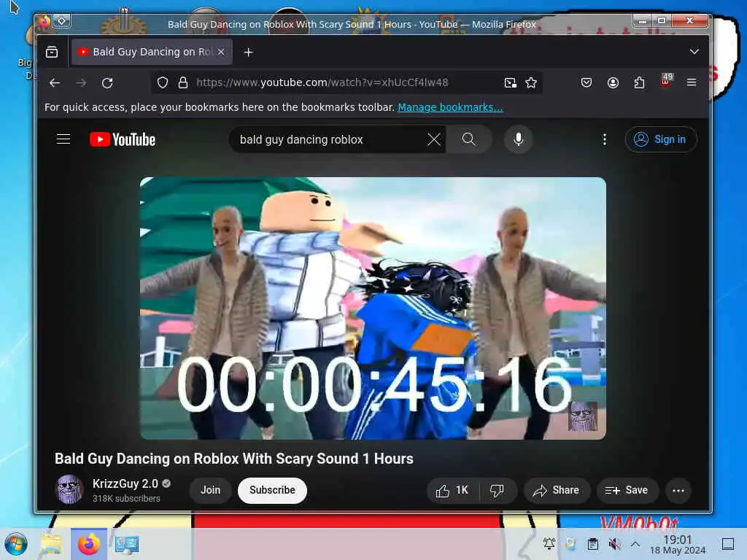Show site security lock information
This screenshot has width=747, height=560.
coord(183,83)
